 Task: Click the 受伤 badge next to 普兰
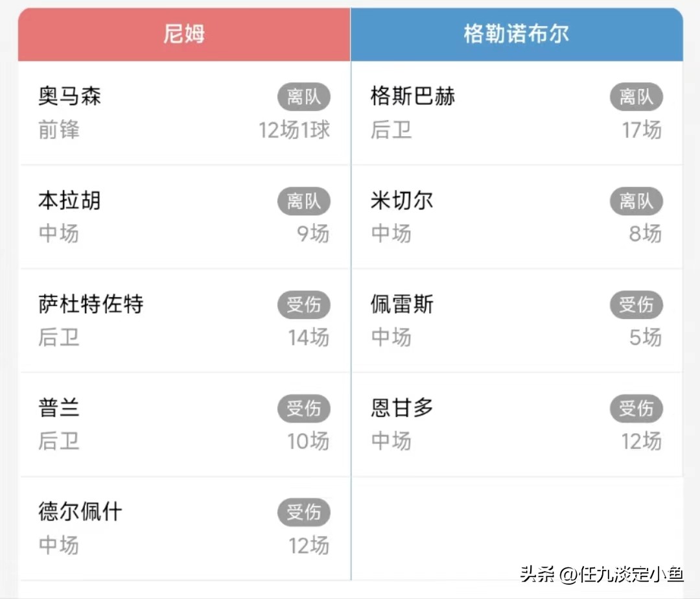point(305,408)
